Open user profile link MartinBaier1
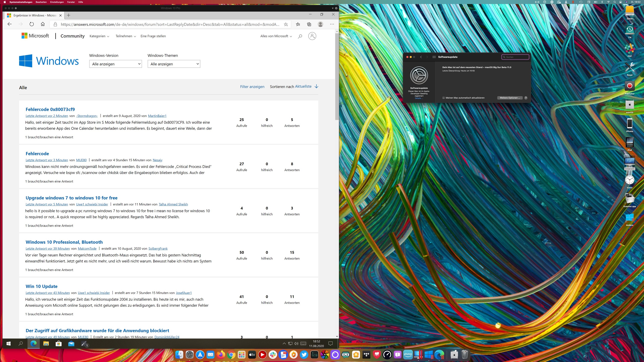 coord(157,116)
